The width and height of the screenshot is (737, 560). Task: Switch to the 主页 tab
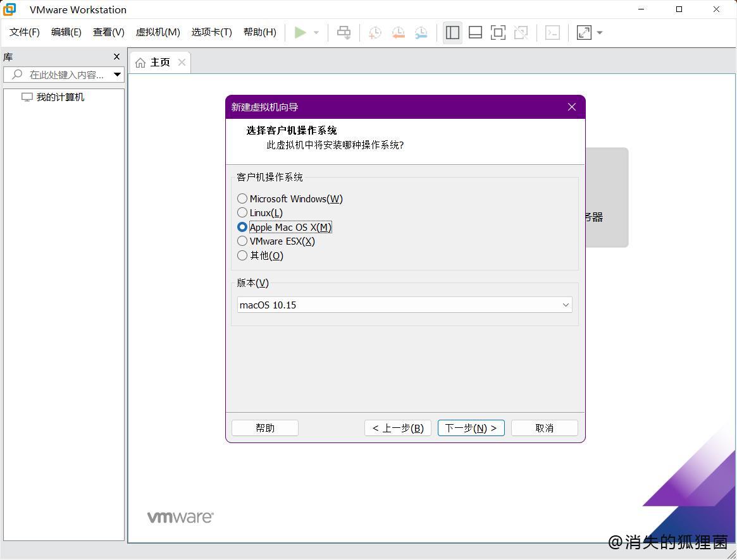(x=160, y=63)
